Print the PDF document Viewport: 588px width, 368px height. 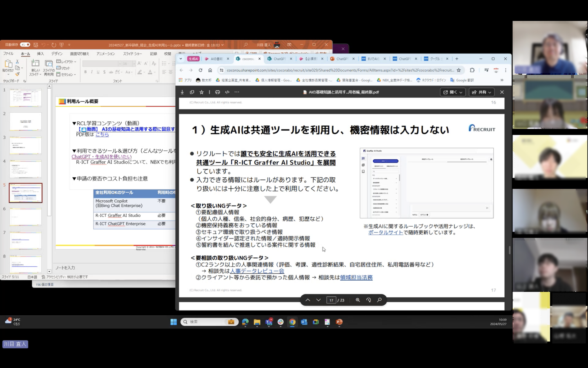217,92
